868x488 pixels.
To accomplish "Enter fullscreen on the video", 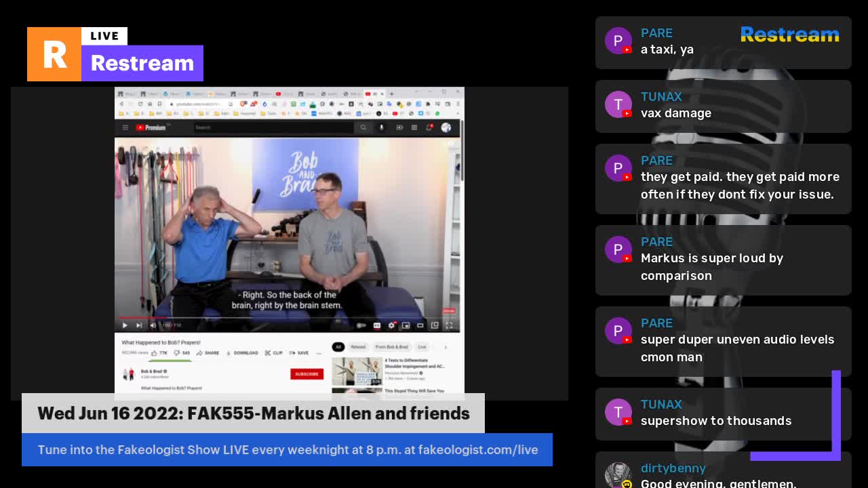I will (449, 325).
